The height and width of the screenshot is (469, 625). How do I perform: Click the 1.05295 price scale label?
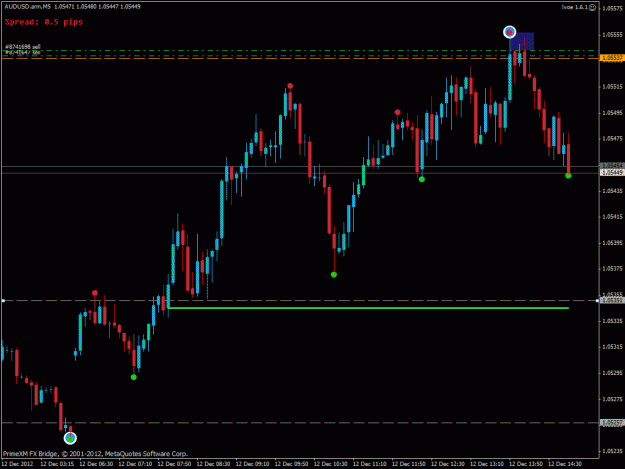612,373
